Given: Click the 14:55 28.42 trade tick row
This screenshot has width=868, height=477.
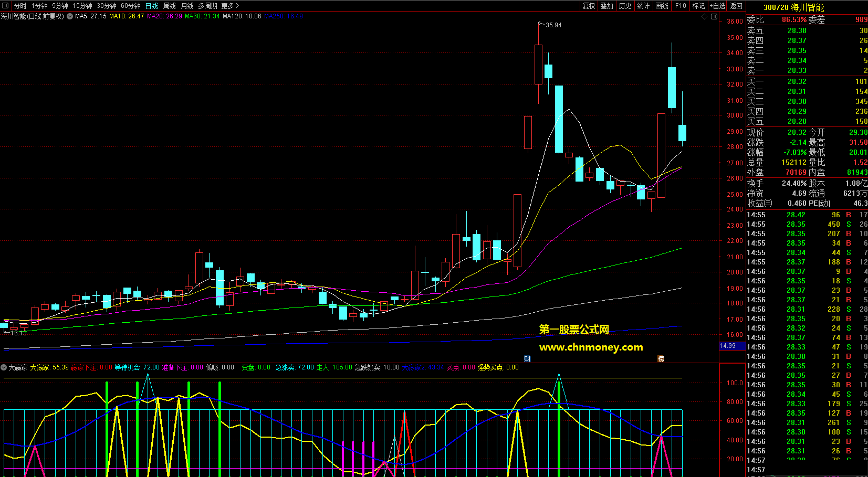Looking at the screenshot, I should pos(807,215).
